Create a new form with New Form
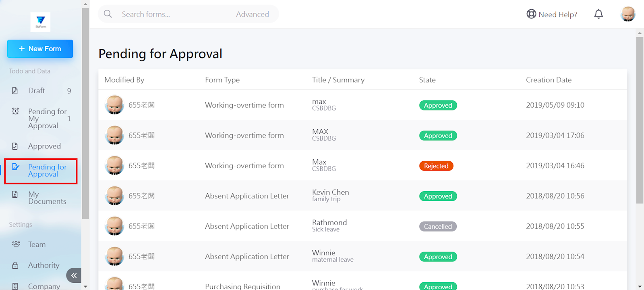This screenshot has width=644, height=290. pyautogui.click(x=40, y=49)
